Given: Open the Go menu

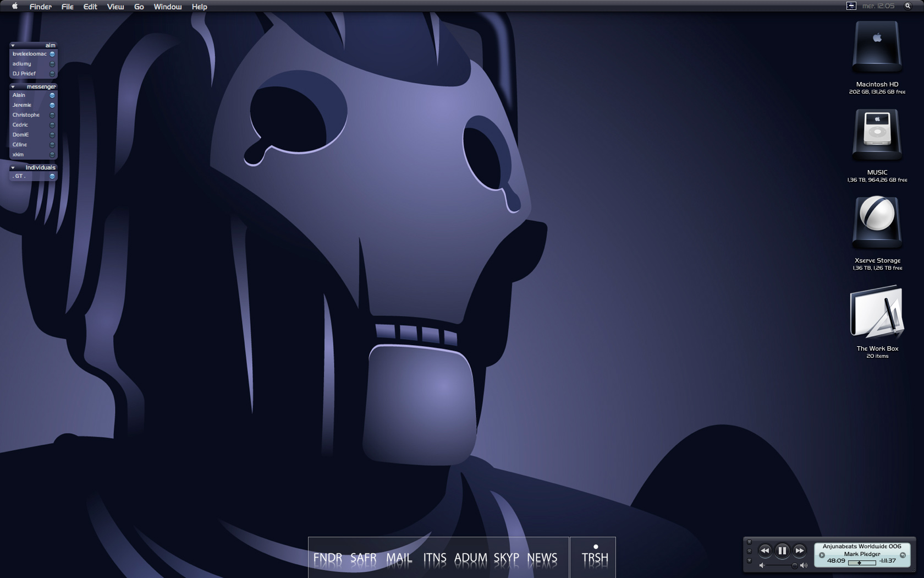Looking at the screenshot, I should tap(139, 7).
